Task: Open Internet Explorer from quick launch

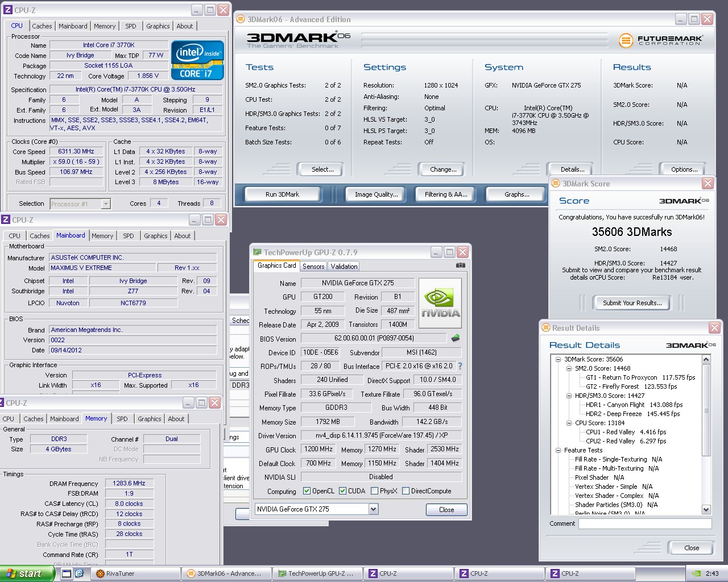Action: pos(79,573)
